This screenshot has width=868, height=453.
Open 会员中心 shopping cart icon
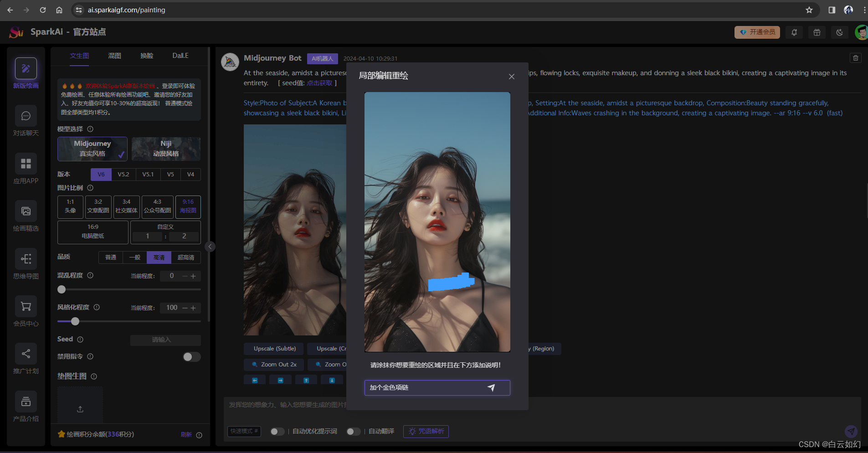(x=26, y=307)
